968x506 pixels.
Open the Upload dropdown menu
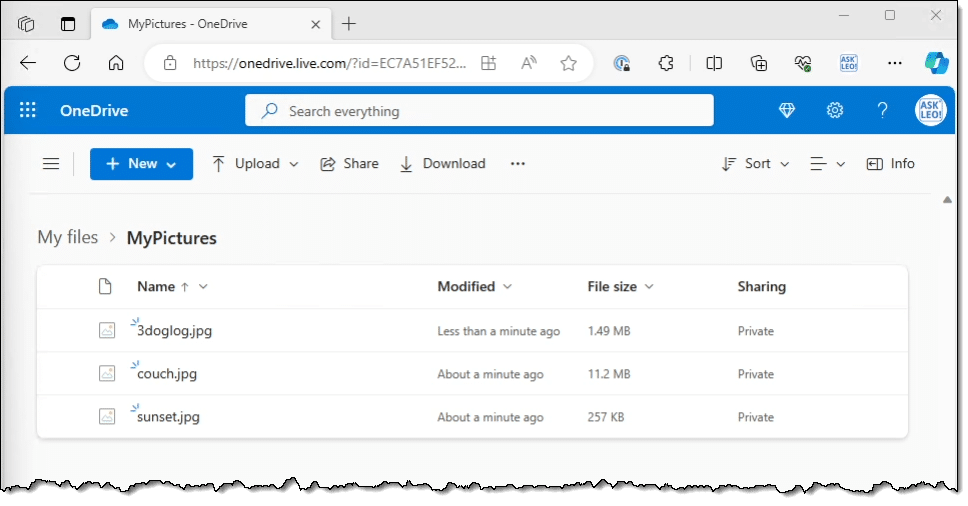tap(255, 164)
